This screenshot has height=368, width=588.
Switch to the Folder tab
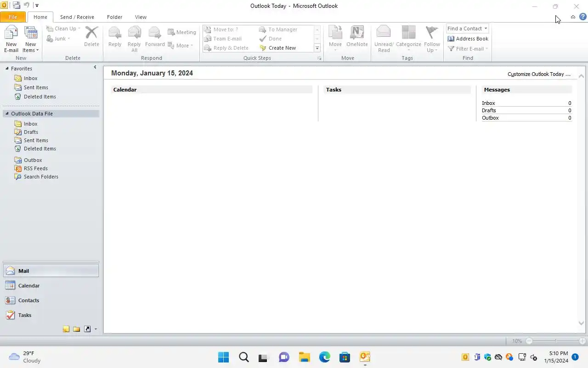114,17
